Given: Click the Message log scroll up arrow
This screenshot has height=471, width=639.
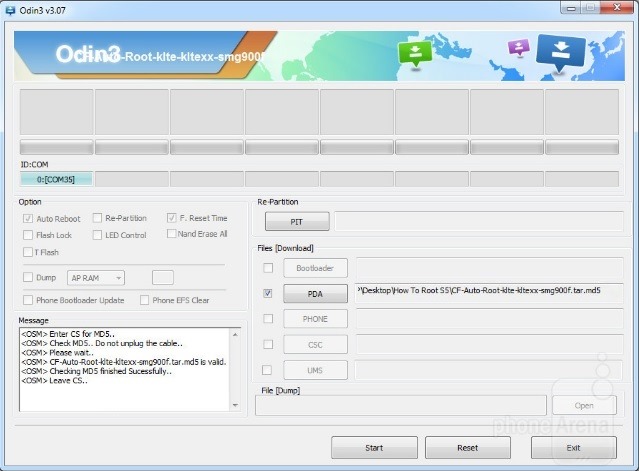Looking at the screenshot, I should 235,335.
